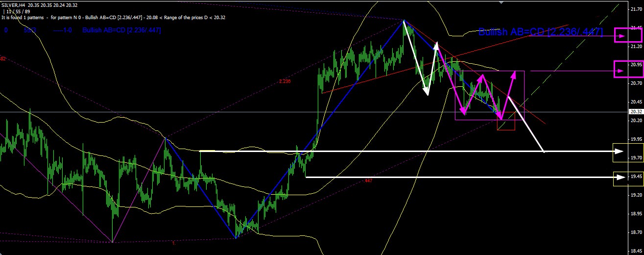Click the 19.45 price axis label

(x=636, y=177)
